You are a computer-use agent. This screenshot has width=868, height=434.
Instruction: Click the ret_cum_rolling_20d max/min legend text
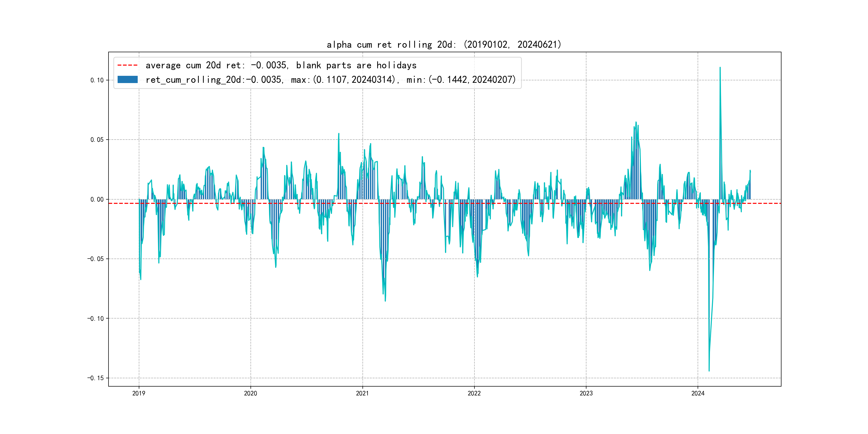pyautogui.click(x=330, y=80)
